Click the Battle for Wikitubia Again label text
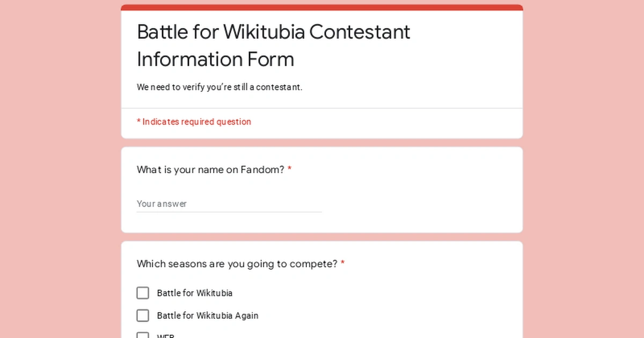644x338 pixels. pyautogui.click(x=207, y=315)
